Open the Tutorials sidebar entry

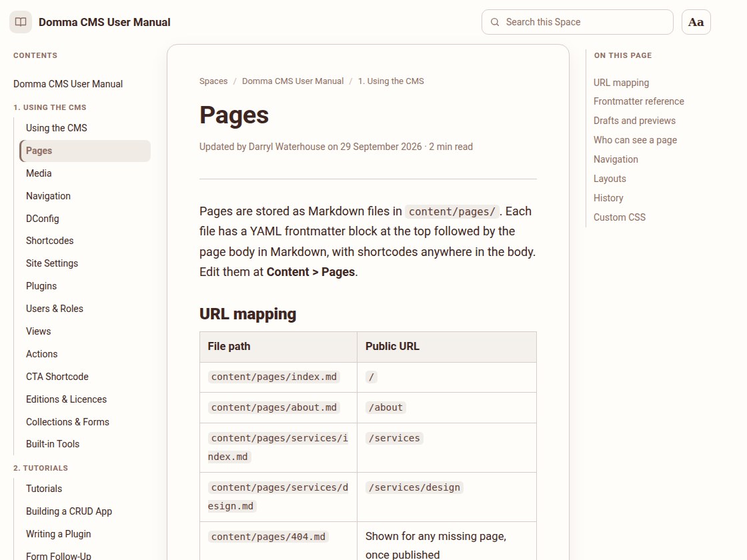point(44,489)
